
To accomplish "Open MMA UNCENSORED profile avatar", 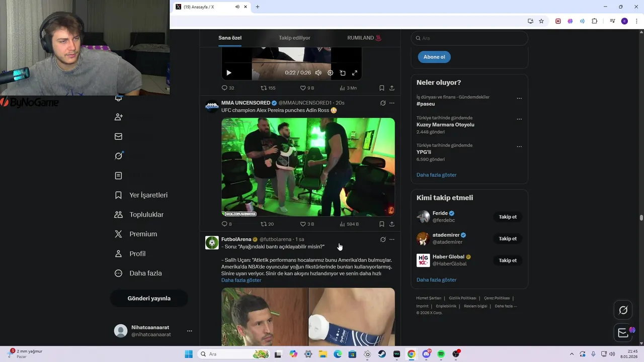I will point(212,106).
